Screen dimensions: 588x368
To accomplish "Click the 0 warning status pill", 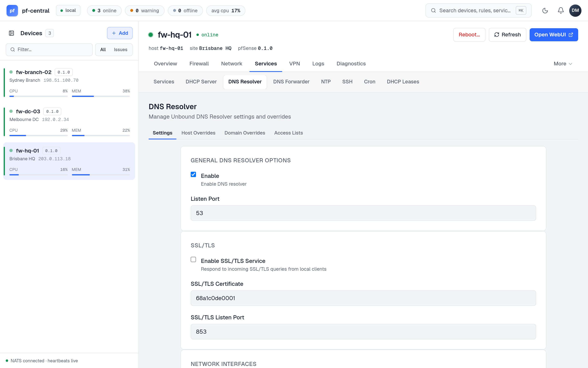I will (145, 10).
